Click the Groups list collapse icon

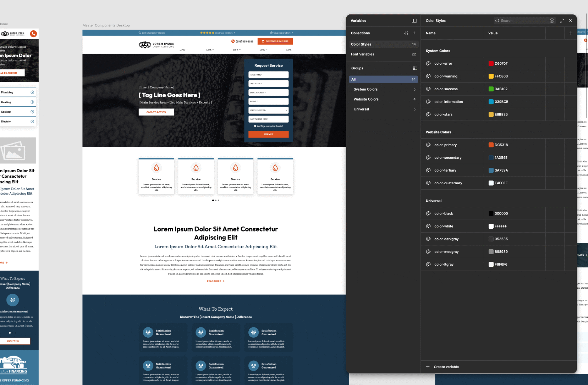[415, 68]
